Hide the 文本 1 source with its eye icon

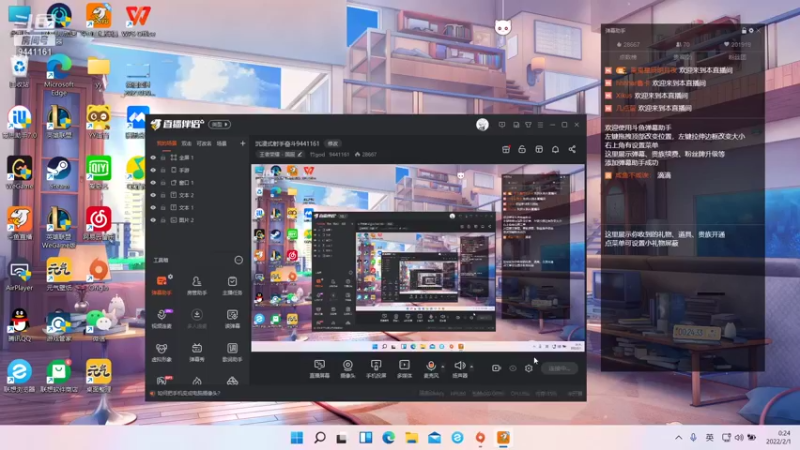click(153, 208)
